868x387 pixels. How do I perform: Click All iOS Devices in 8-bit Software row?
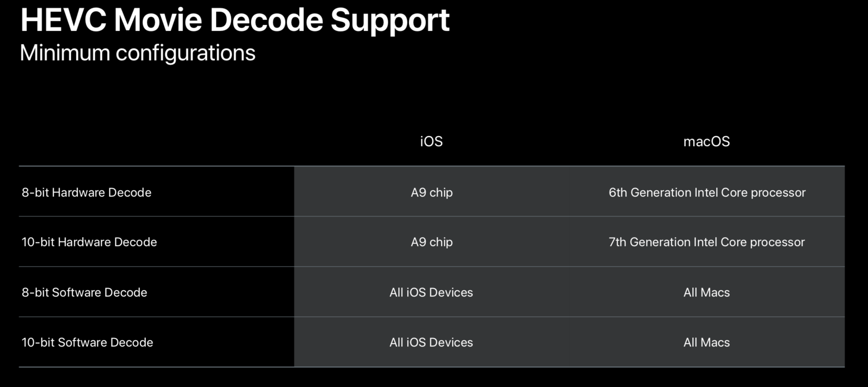coord(431,293)
